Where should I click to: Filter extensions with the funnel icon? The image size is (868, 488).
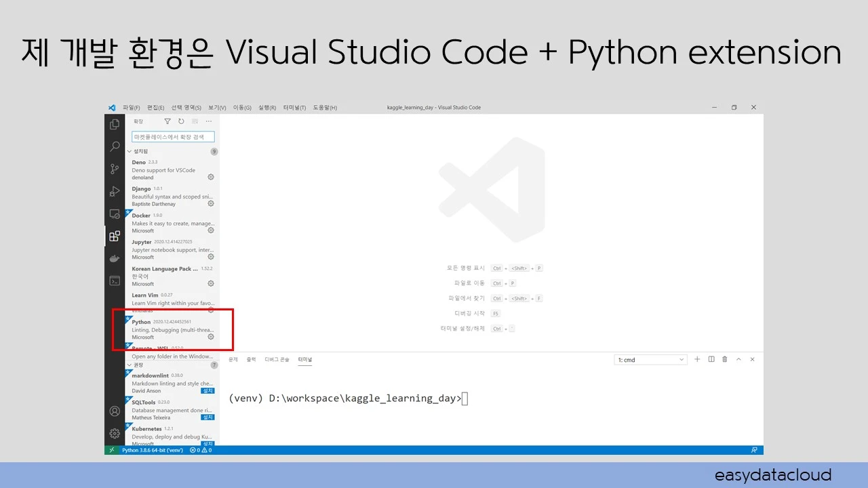click(167, 121)
